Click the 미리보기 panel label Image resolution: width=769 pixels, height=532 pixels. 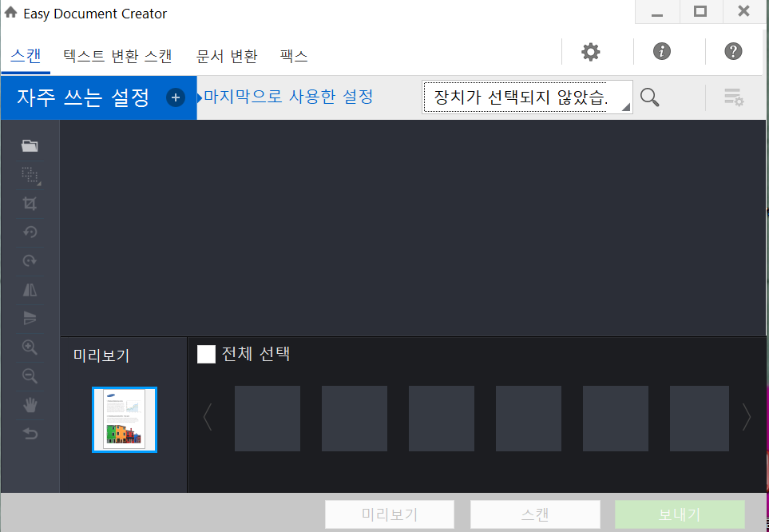coord(101,355)
